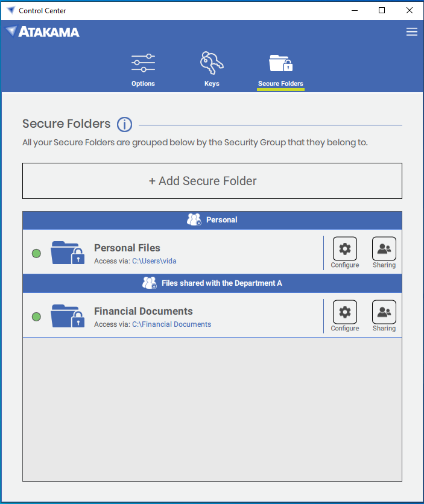Open the Options sliders icon
The image size is (424, 504).
click(143, 63)
